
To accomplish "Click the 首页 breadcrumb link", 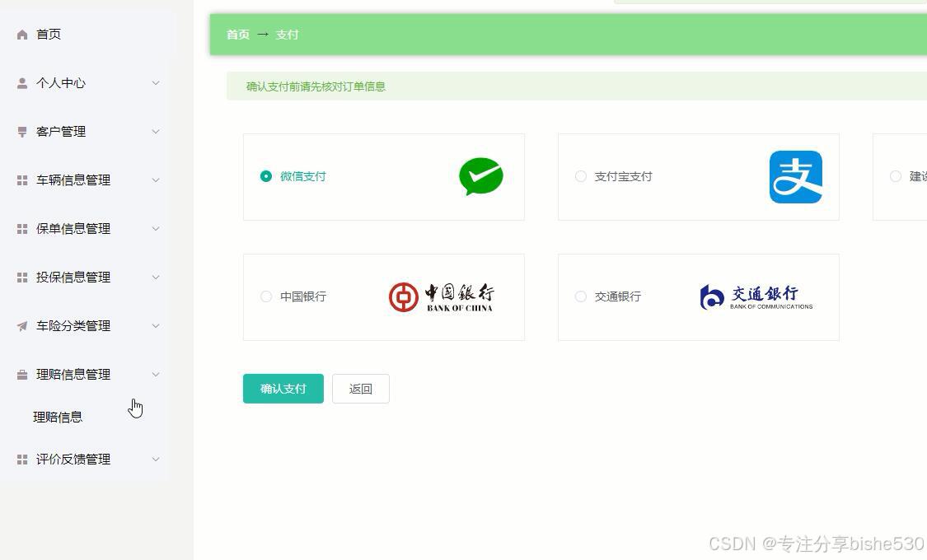I will coord(237,35).
